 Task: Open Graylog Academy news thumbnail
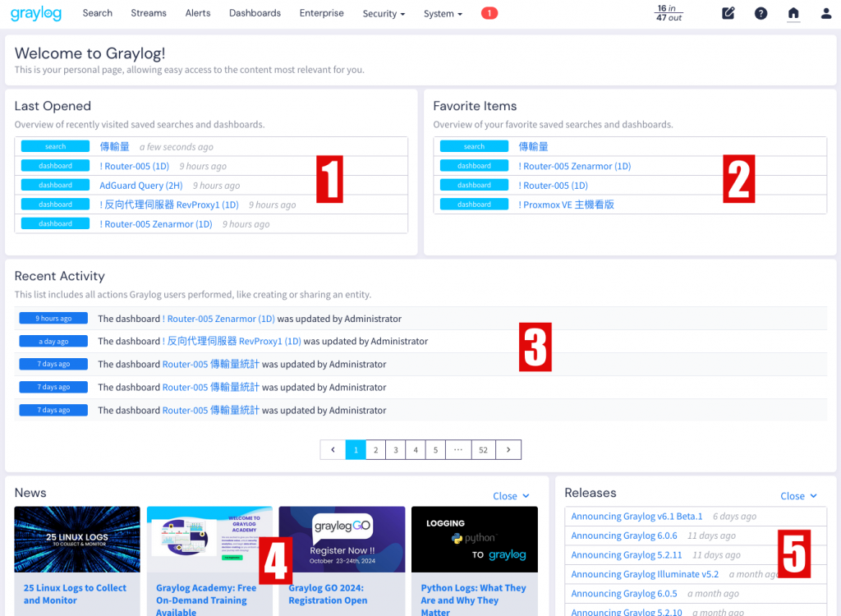(x=209, y=540)
